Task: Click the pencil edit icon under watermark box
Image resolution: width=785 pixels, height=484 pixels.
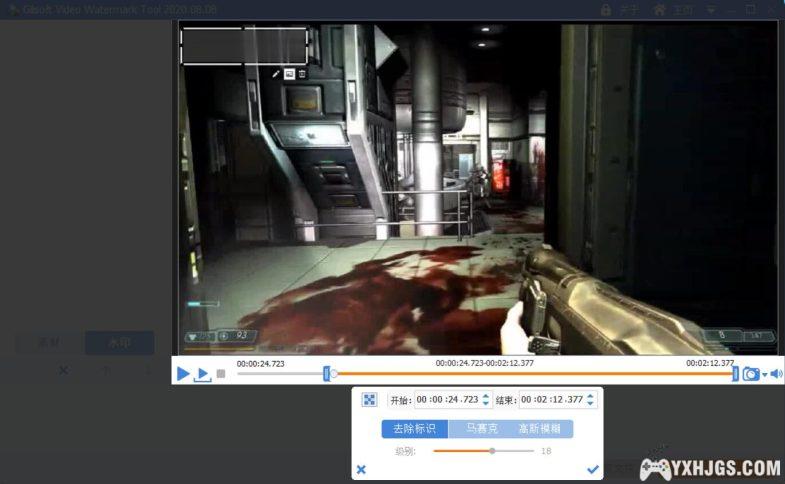Action: 276,74
